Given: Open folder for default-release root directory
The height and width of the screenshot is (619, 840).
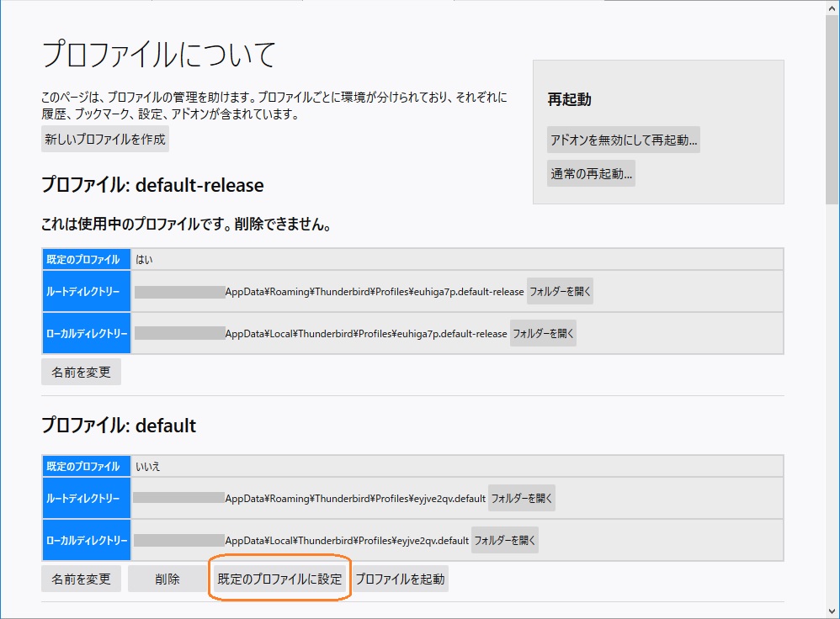Looking at the screenshot, I should point(561,292).
